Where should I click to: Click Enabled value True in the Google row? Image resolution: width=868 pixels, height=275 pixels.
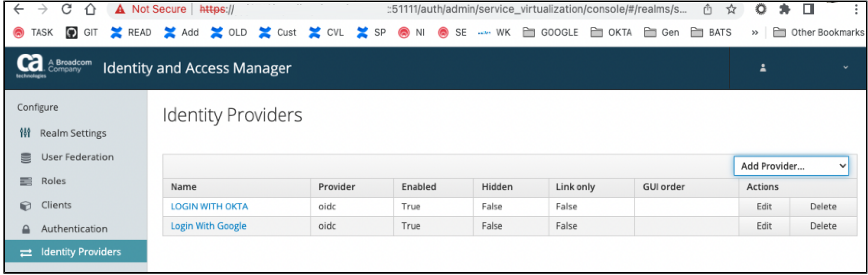click(x=411, y=226)
